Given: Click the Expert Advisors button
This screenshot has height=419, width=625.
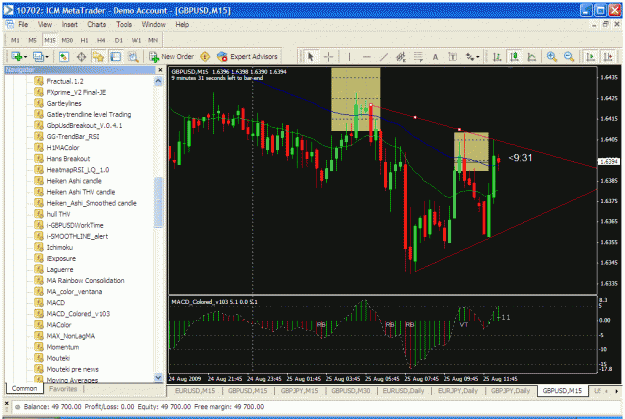Looking at the screenshot, I should [248, 57].
